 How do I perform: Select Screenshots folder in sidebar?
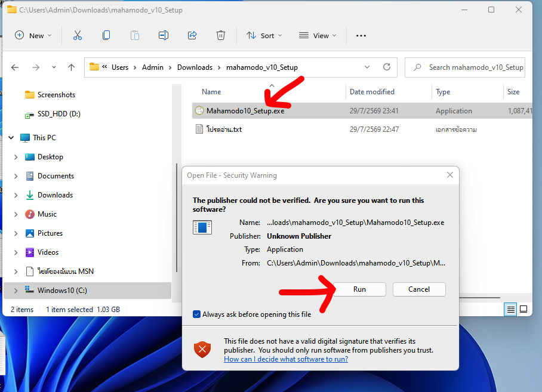(56, 95)
